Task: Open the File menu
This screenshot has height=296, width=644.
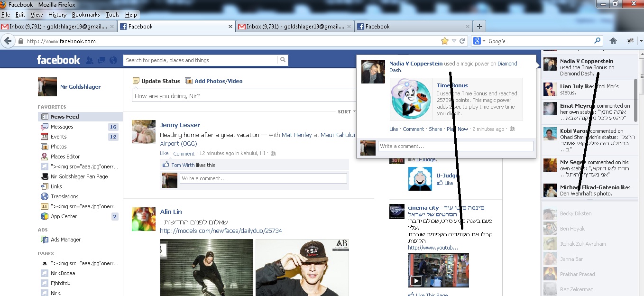Action: click(5, 15)
